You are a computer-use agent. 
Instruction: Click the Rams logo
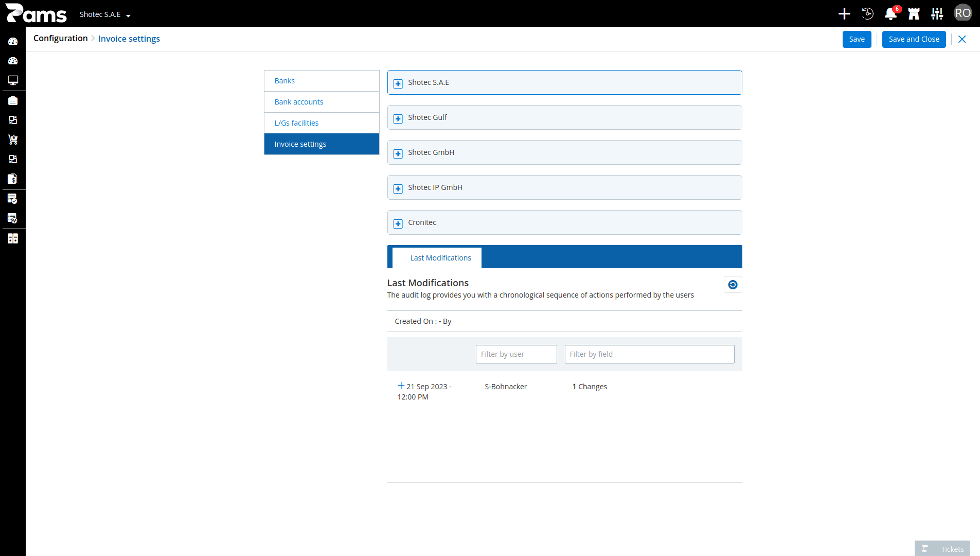(x=36, y=13)
